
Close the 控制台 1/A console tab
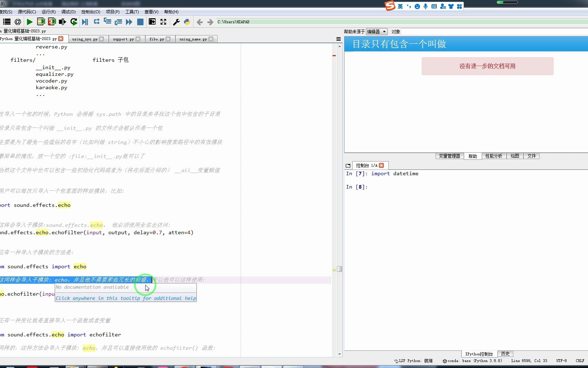(381, 165)
